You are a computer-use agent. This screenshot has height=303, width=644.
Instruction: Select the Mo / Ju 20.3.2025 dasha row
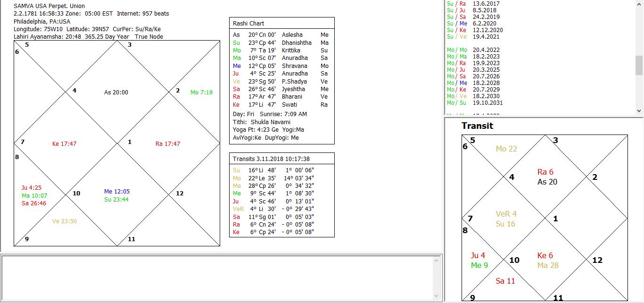click(473, 69)
